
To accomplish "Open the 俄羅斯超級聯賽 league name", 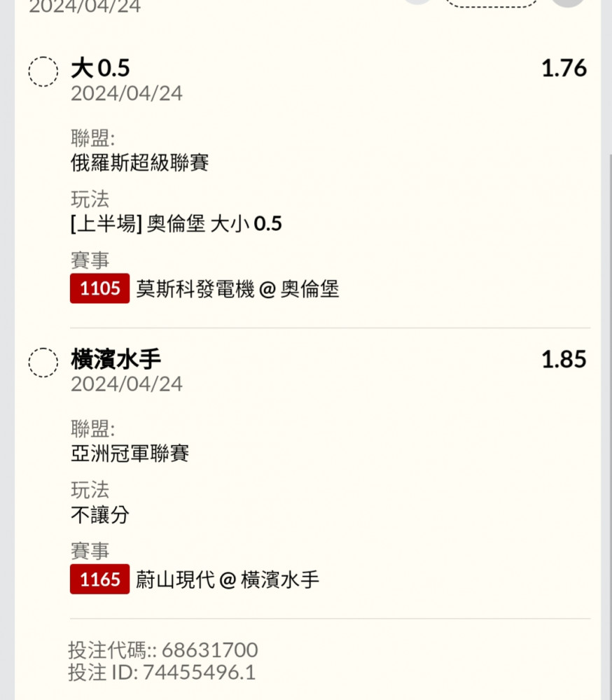I will point(140,163).
